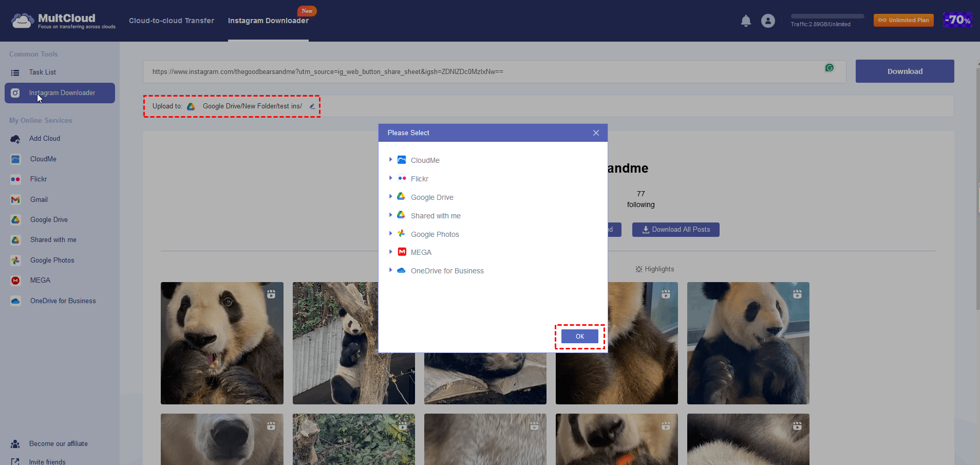Click the Instagram Downloader sidebar icon
The width and height of the screenshot is (980, 465).
(x=15, y=93)
